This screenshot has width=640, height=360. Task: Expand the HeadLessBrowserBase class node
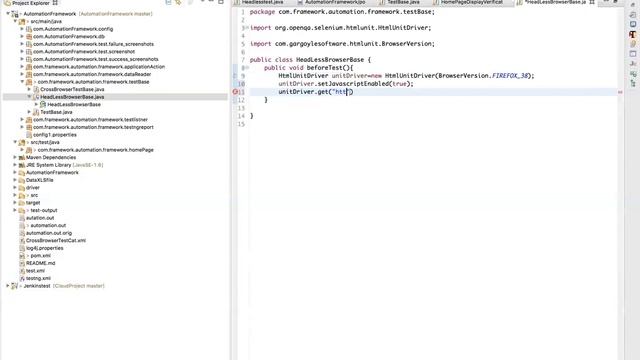pyautogui.click(x=36, y=104)
